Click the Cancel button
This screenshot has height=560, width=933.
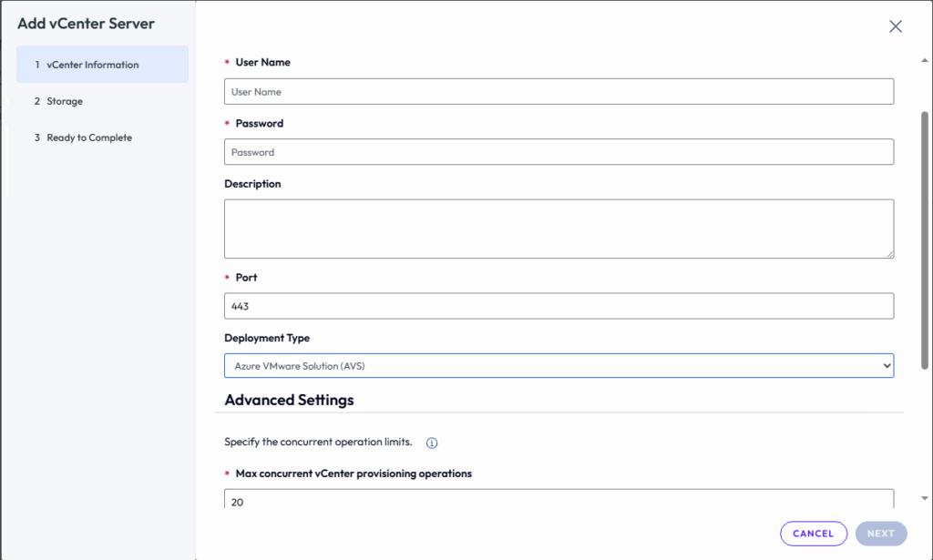click(814, 534)
